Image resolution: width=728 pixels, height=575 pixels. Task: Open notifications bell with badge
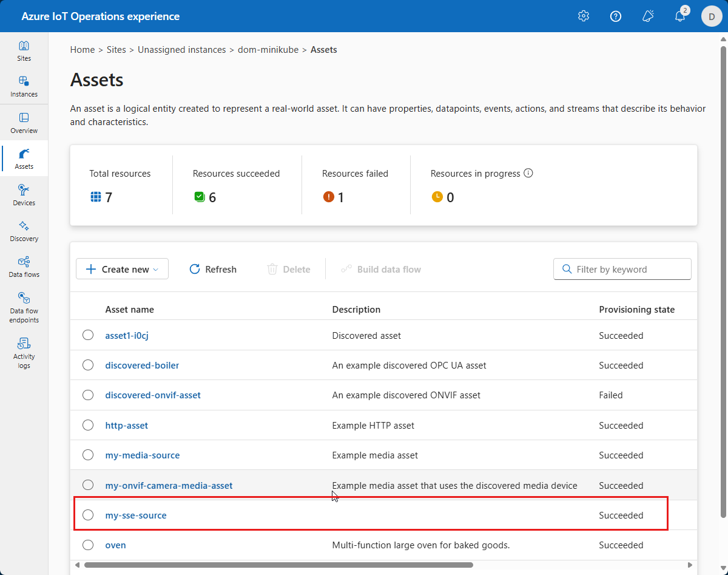(681, 15)
